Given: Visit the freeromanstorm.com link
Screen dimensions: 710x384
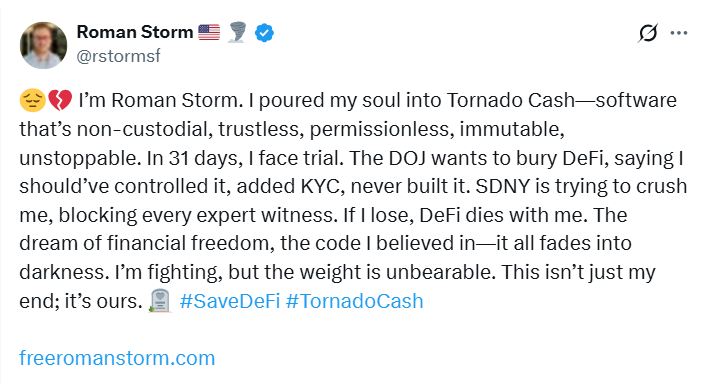Looking at the screenshot, I should pos(117,358).
